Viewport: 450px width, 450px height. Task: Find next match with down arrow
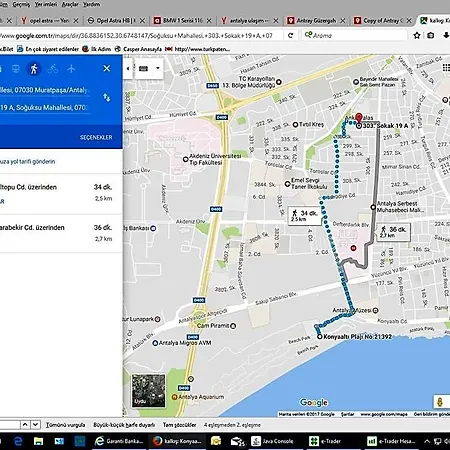[x=35, y=425]
